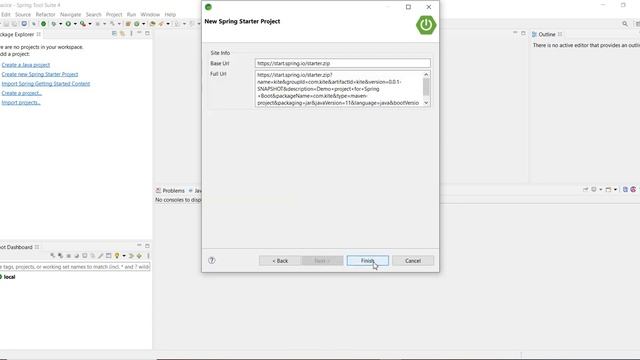Screen dimensions: 640x360
Task: Open the New Java Class dropdown arrow
Action: click(143, 24)
